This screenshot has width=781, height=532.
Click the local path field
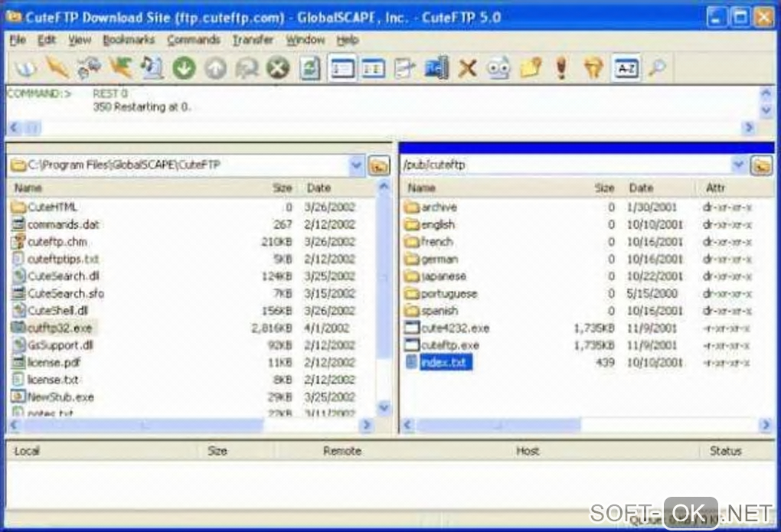click(x=185, y=165)
